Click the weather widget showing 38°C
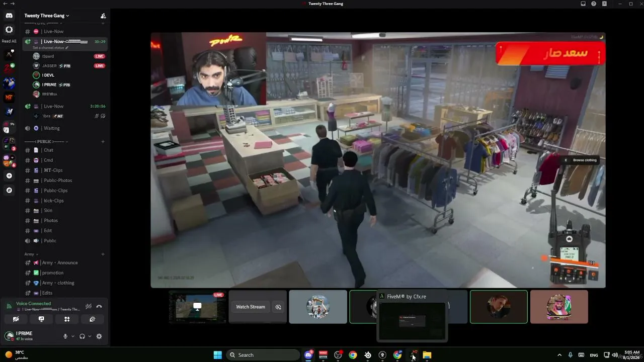Screen dimensions: 644x362 (18, 354)
